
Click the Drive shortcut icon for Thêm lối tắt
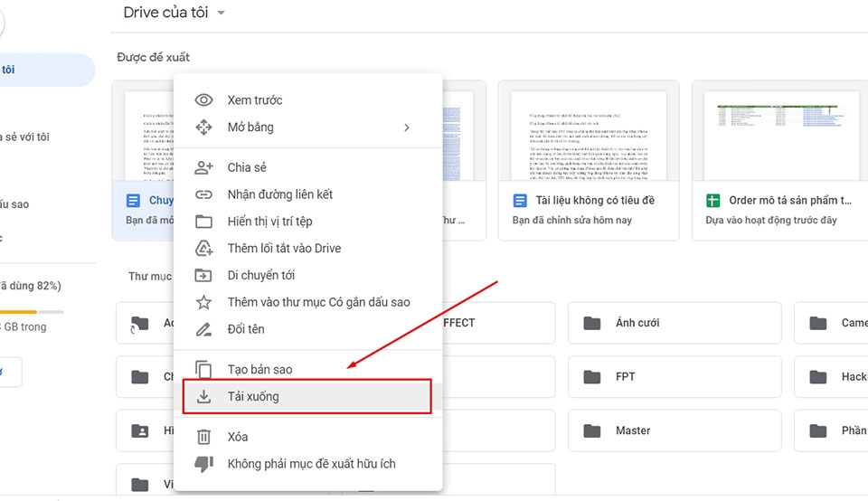click(x=203, y=248)
